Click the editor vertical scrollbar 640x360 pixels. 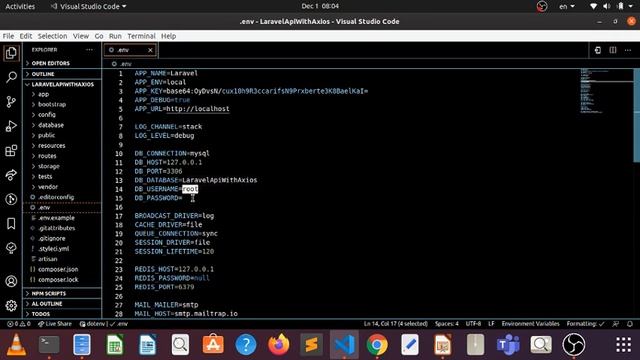tap(636, 116)
